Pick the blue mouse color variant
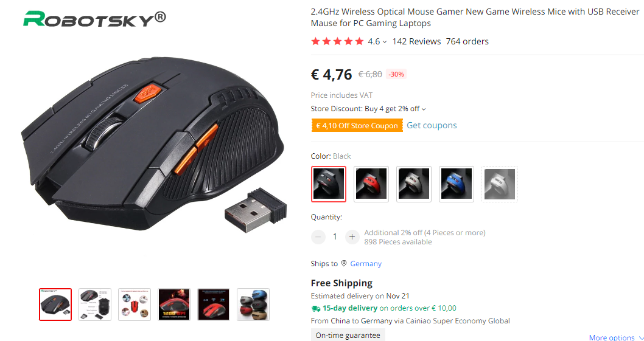Screen dimensions: 644x341 (x=457, y=184)
